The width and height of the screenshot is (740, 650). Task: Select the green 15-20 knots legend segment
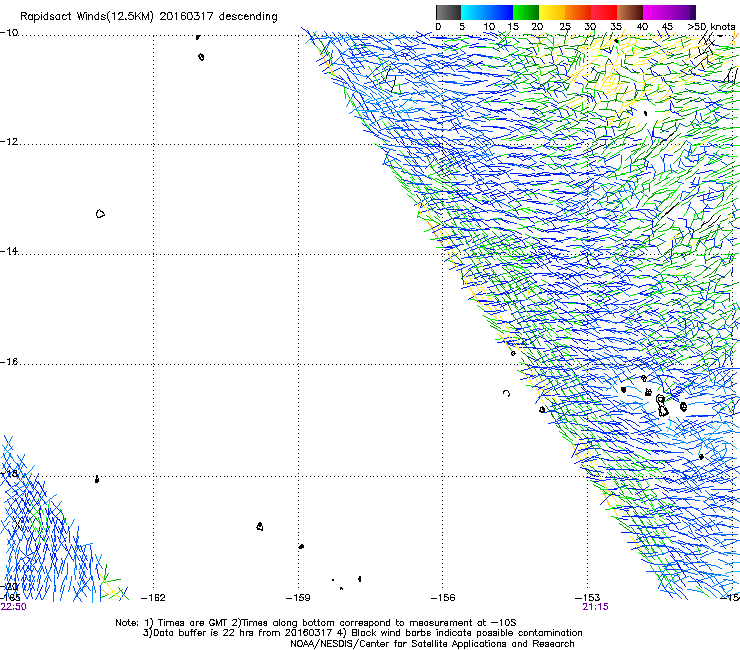pos(526,12)
